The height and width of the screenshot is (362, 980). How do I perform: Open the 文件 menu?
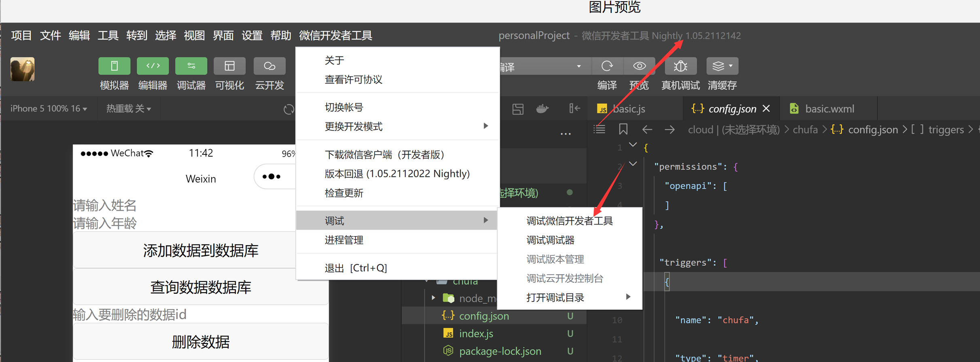click(x=50, y=36)
